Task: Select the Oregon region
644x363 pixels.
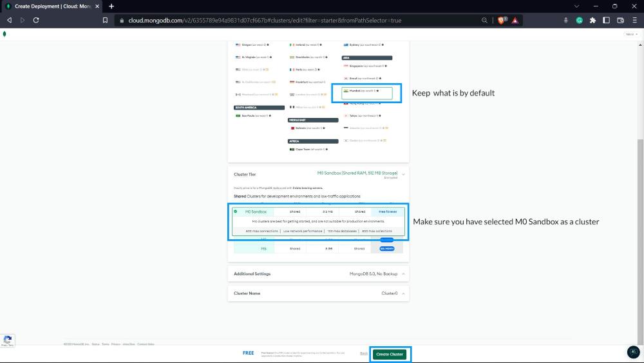Action: [253, 44]
